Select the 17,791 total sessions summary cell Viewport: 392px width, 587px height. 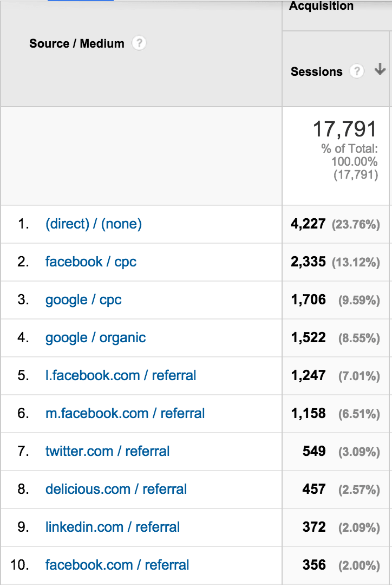click(x=336, y=156)
